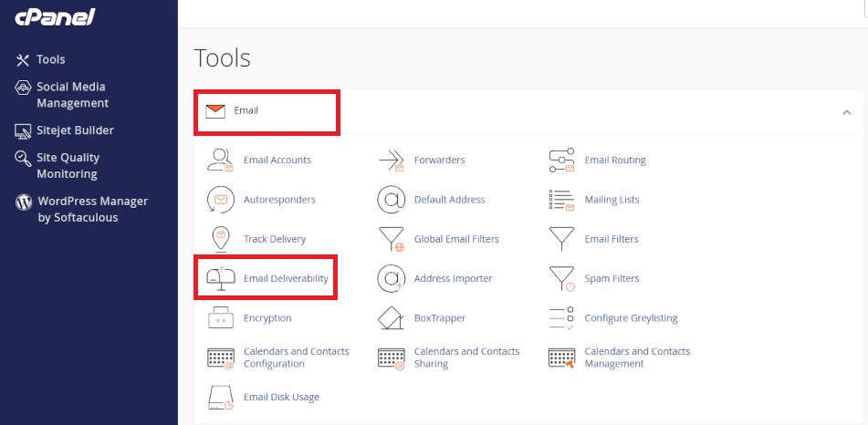The image size is (868, 425).
Task: Open Calendars and Contacts Sharing link
Action: tap(466, 358)
